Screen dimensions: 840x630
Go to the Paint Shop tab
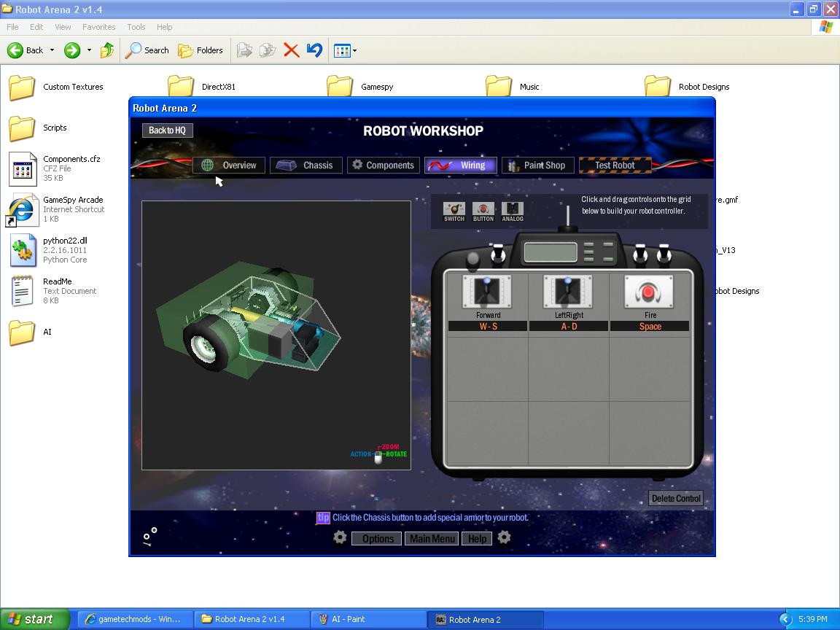(x=538, y=165)
